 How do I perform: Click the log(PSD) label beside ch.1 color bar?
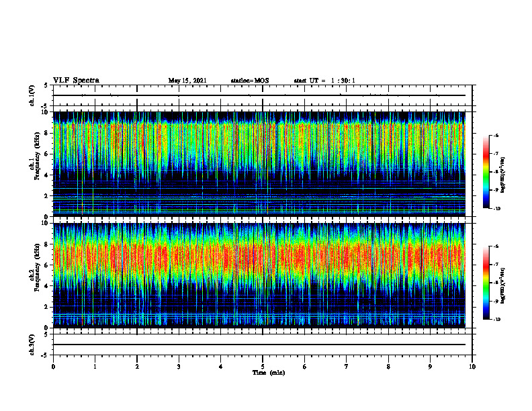503,175
